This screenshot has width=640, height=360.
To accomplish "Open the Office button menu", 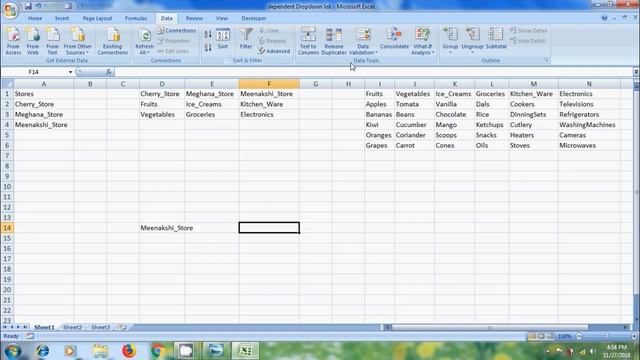I will 10,10.
